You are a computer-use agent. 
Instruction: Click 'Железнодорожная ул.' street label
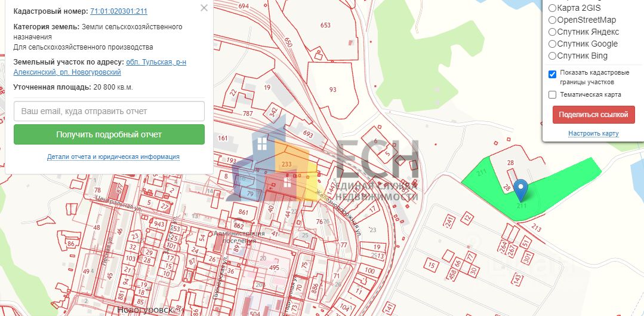click(339, 213)
